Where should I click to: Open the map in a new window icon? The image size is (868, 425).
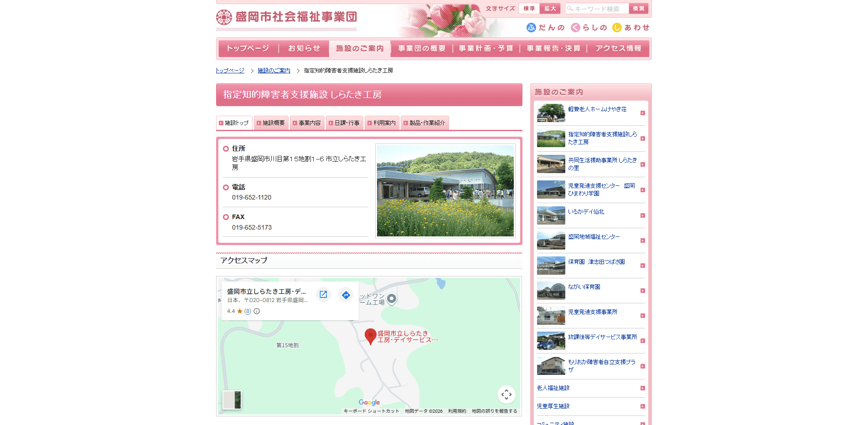coord(323,294)
